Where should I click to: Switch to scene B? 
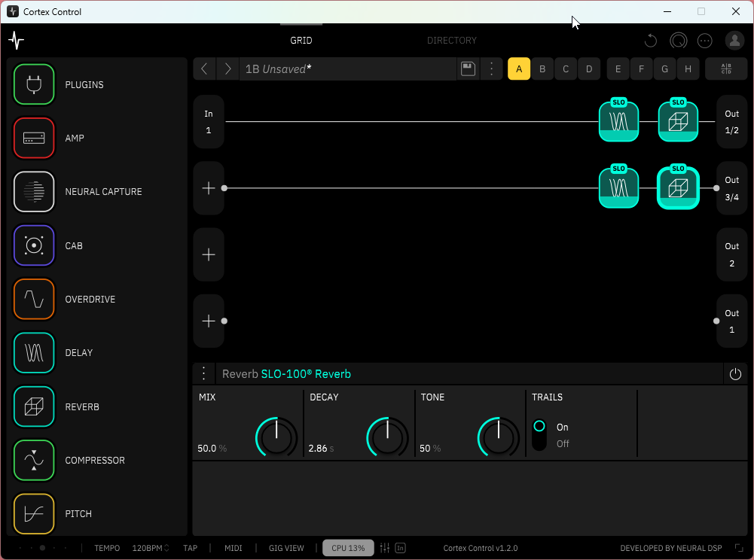pyautogui.click(x=542, y=68)
